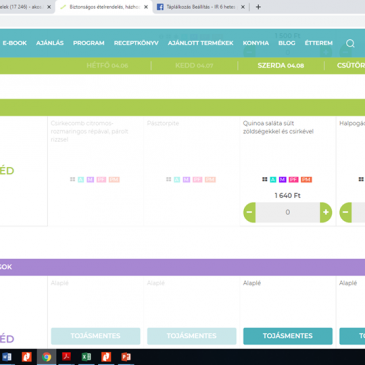Click the faded A badge on Csirkecomb card
365x365 pixels.
(x=81, y=179)
